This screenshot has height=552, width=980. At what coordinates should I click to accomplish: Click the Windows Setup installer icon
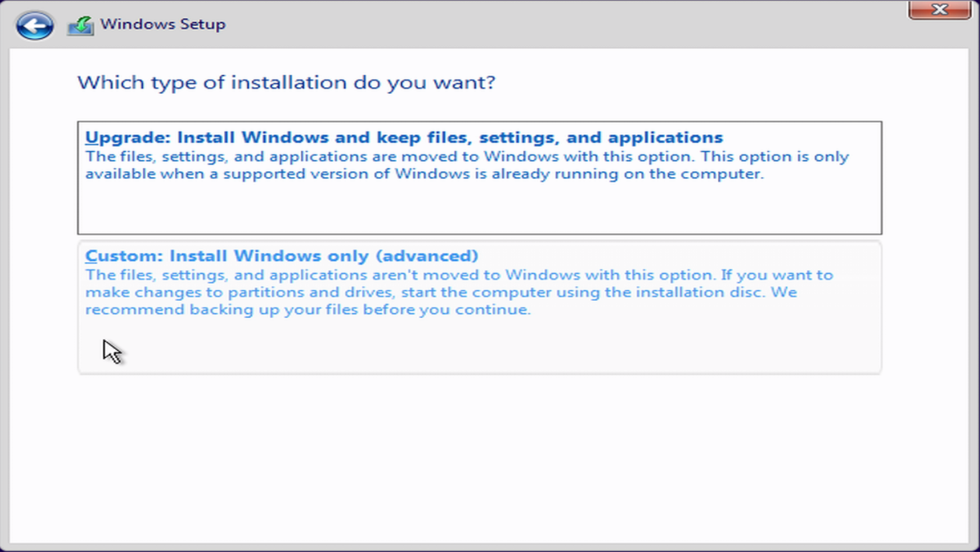(80, 26)
